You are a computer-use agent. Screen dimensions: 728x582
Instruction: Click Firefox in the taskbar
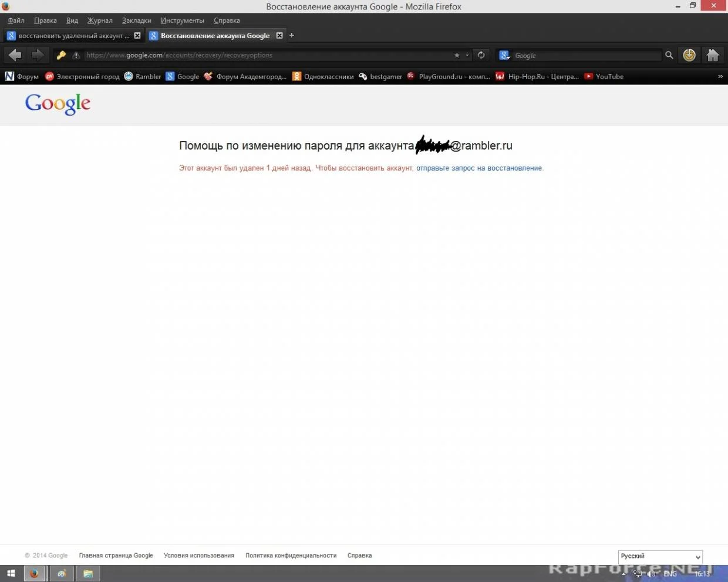pyautogui.click(x=35, y=573)
